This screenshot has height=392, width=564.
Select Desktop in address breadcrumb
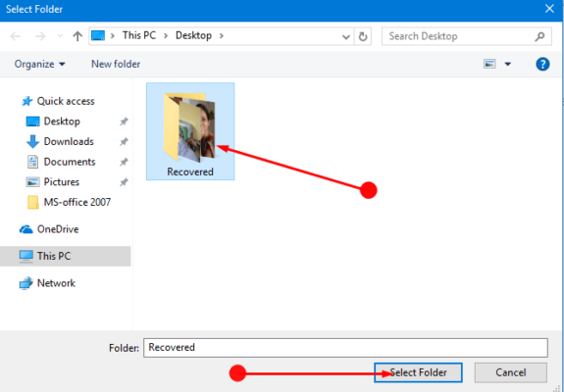pos(193,35)
